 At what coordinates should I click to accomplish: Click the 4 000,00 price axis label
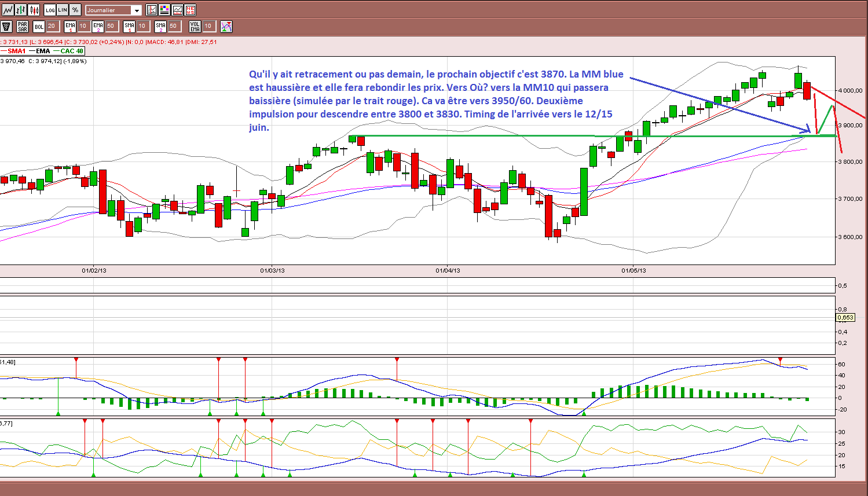[850, 90]
